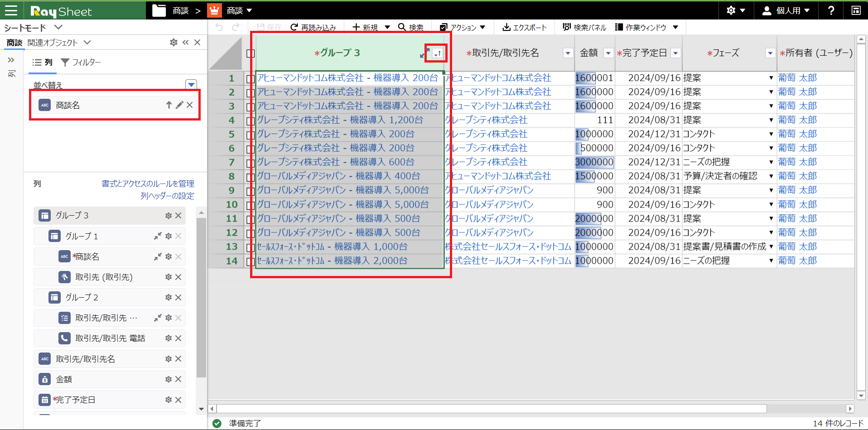Remove 完了予定日 from column list
The width and height of the screenshot is (868, 430).
178,400
